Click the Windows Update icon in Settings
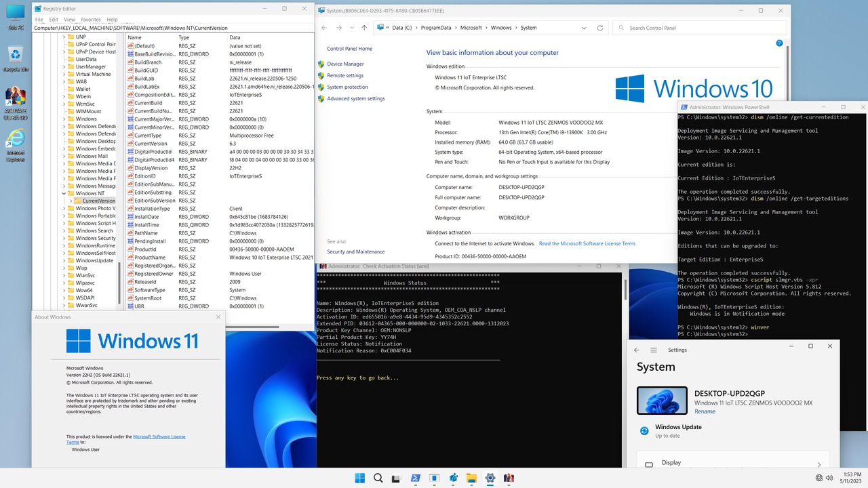 pyautogui.click(x=644, y=430)
